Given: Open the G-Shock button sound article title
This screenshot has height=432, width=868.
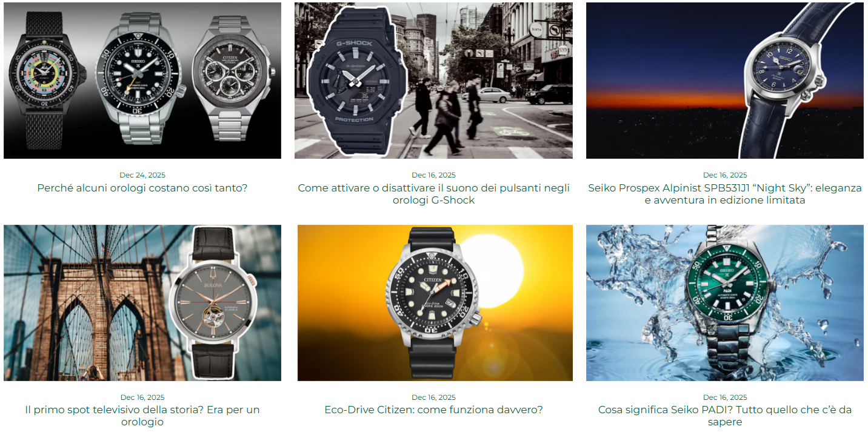Looking at the screenshot, I should 433,194.
